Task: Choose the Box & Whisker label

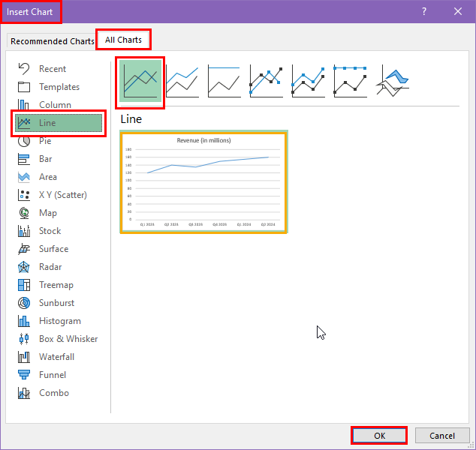Action: 68,339
